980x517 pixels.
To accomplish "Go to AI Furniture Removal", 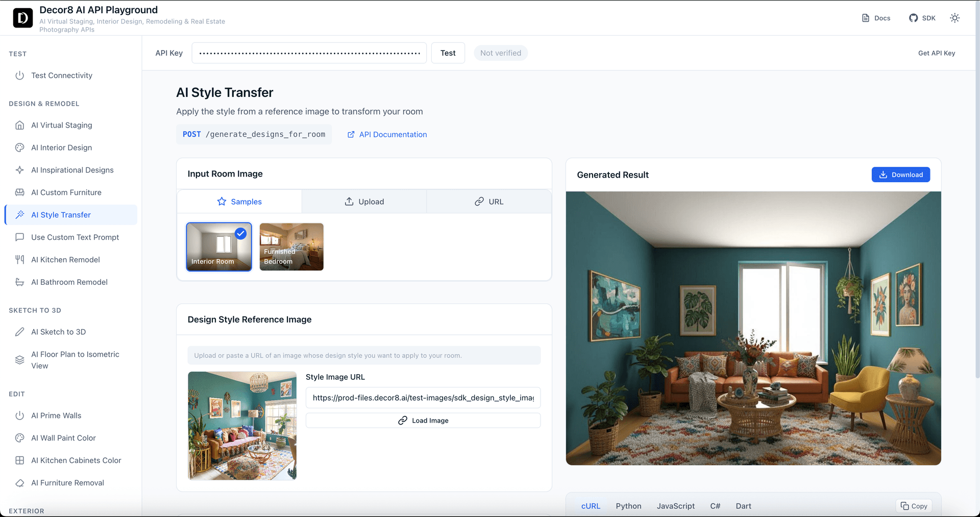I will 67,483.
